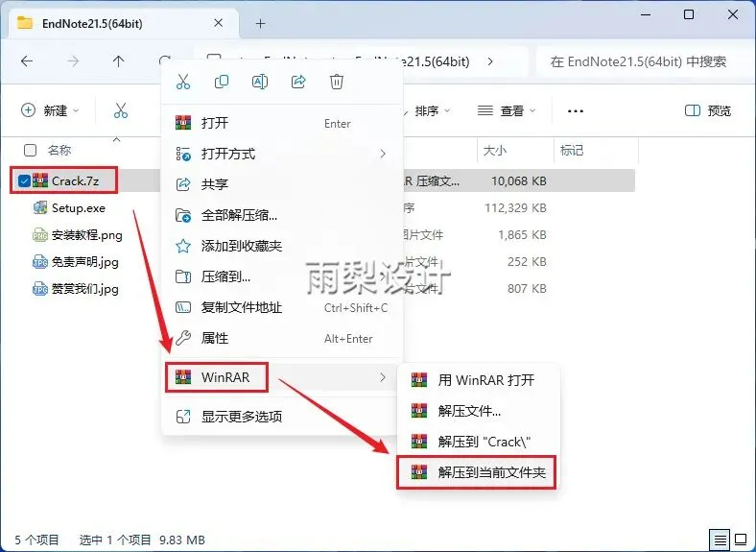Go back with the left arrow
This screenshot has height=552, width=756.
tap(27, 61)
